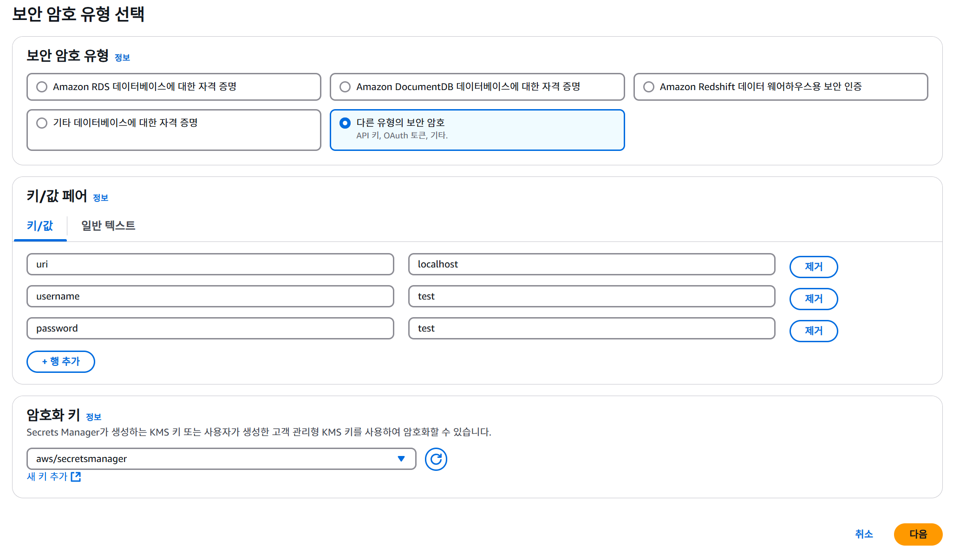Open 정보 link beside 보안 암호 유형
The width and height of the screenshot is (966, 560).
(122, 58)
